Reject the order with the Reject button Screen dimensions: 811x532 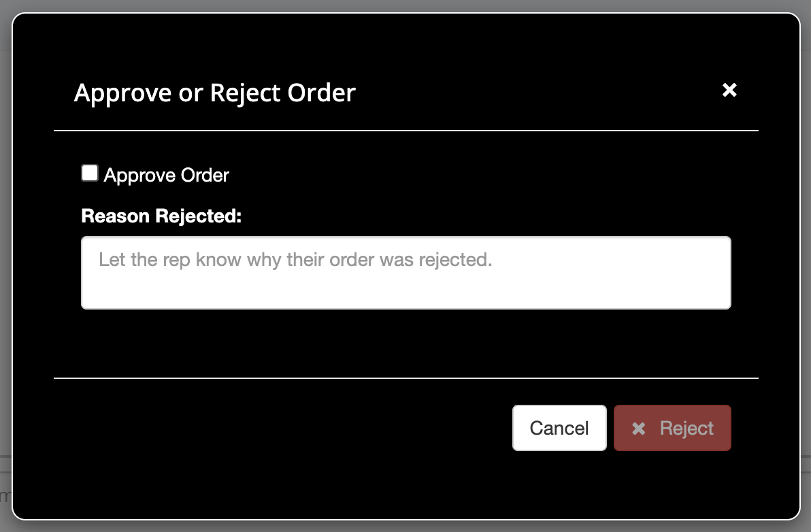coord(672,428)
